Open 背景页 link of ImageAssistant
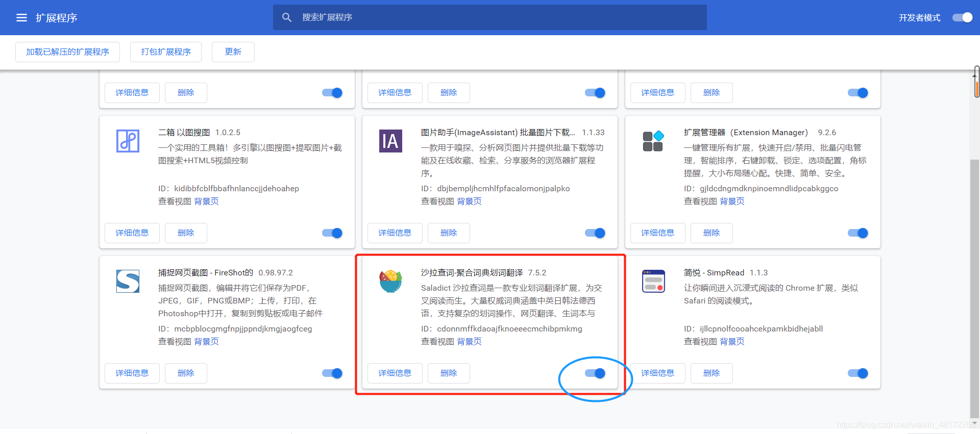Viewport: 980px width, 434px height. (469, 201)
